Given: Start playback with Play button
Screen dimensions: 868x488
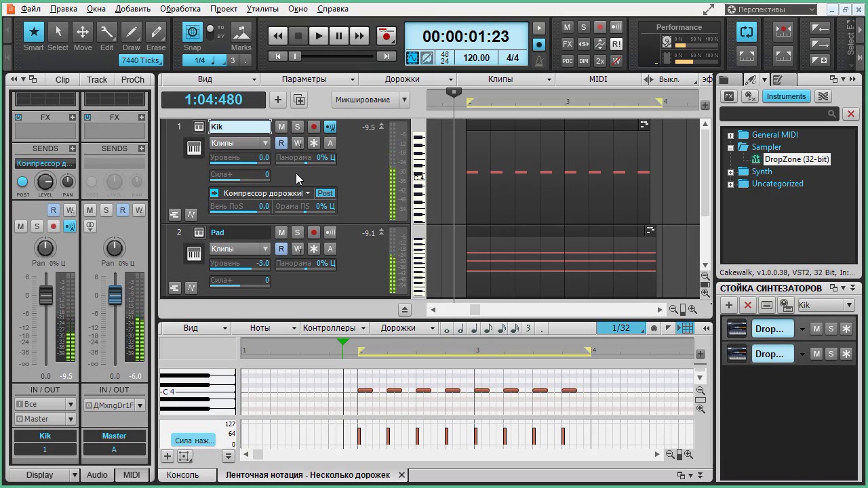Looking at the screenshot, I should [x=318, y=36].
